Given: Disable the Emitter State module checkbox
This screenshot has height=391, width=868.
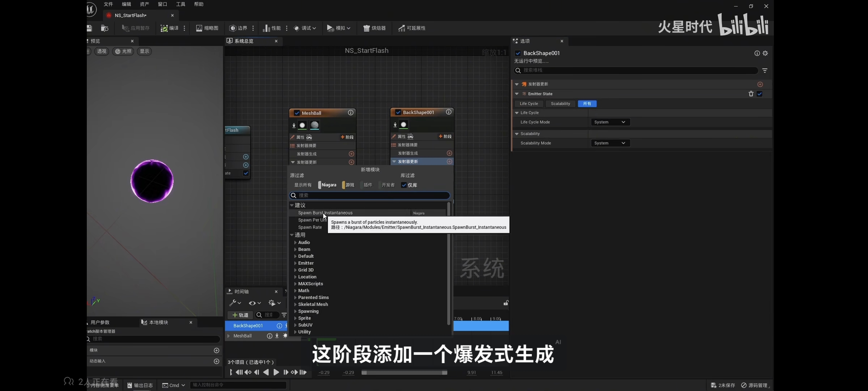Looking at the screenshot, I should (759, 94).
